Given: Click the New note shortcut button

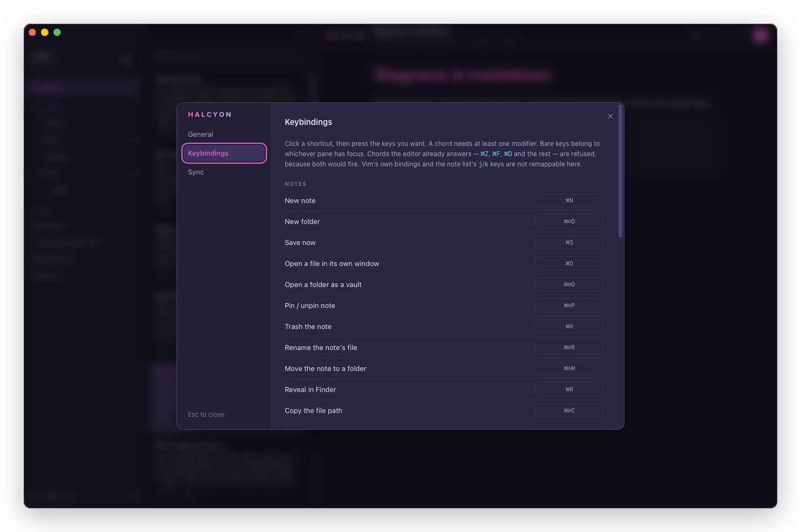Looking at the screenshot, I should click(x=569, y=200).
